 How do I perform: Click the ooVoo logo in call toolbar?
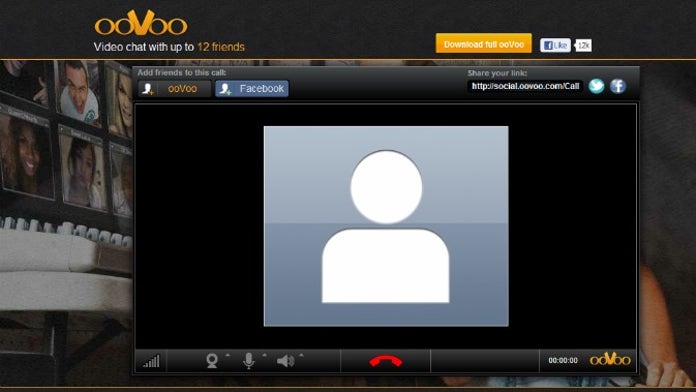tap(610, 359)
